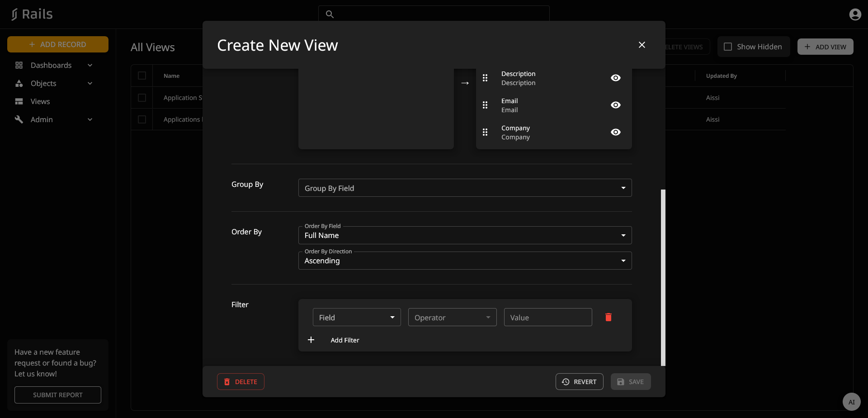Screen dimensions: 868x418
Task: Click the dialog's vertical scrollbar
Action: point(663,277)
